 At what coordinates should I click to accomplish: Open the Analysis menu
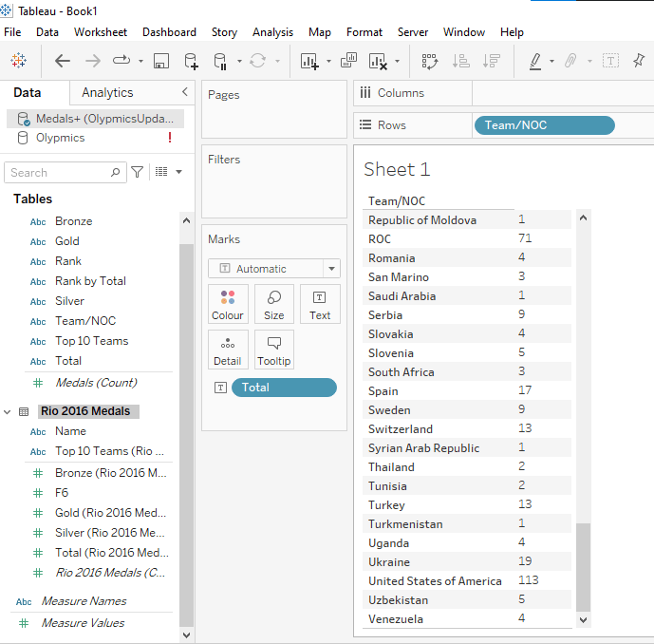point(272,32)
